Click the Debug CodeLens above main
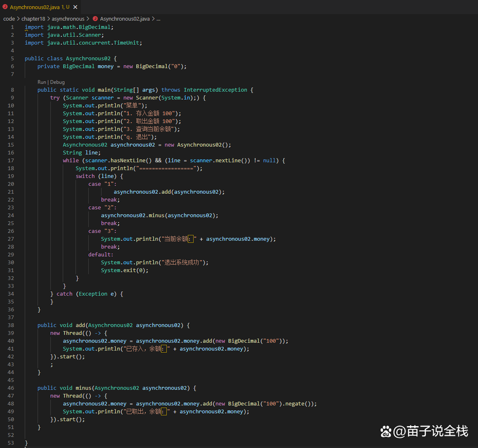Screen dimensions: 478x448 click(58, 82)
